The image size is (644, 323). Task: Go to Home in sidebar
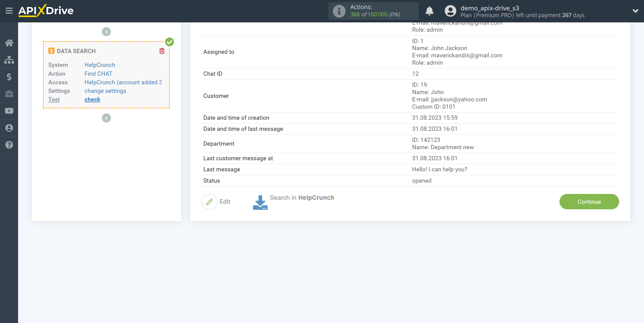coord(9,43)
